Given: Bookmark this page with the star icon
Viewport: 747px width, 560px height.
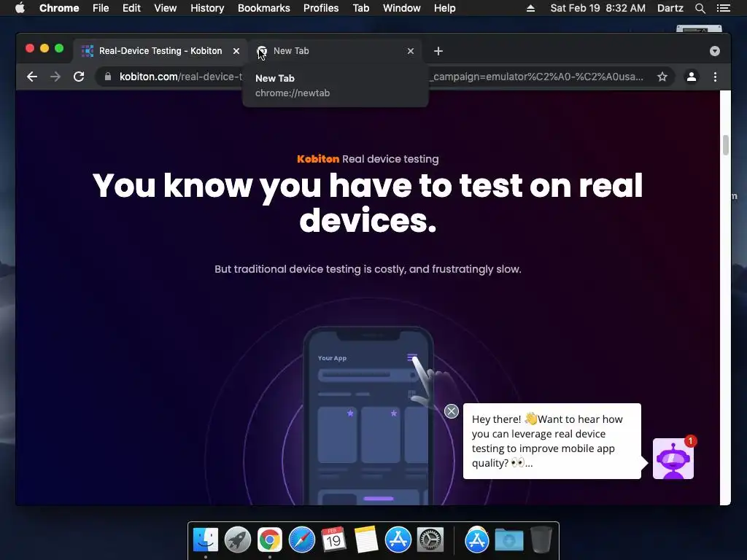Looking at the screenshot, I should point(662,77).
